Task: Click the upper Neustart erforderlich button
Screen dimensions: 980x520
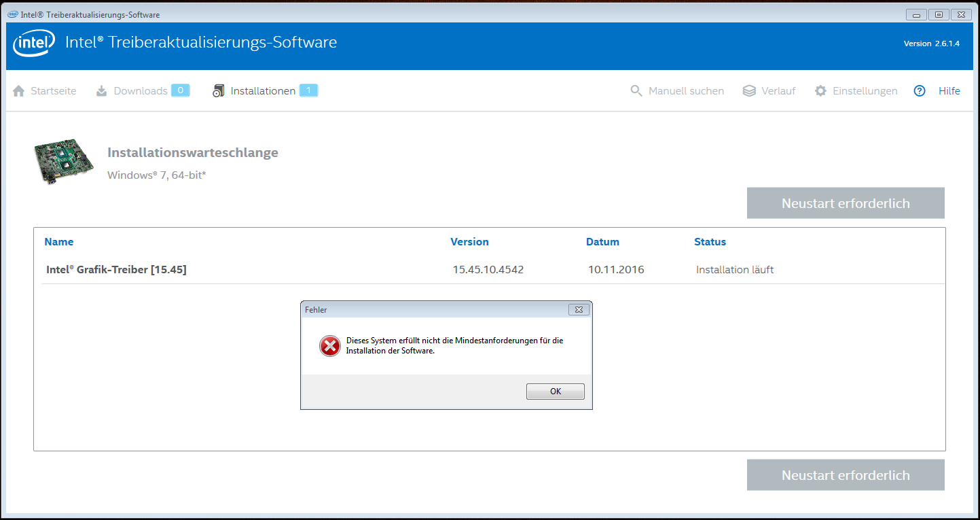Action: pos(846,203)
